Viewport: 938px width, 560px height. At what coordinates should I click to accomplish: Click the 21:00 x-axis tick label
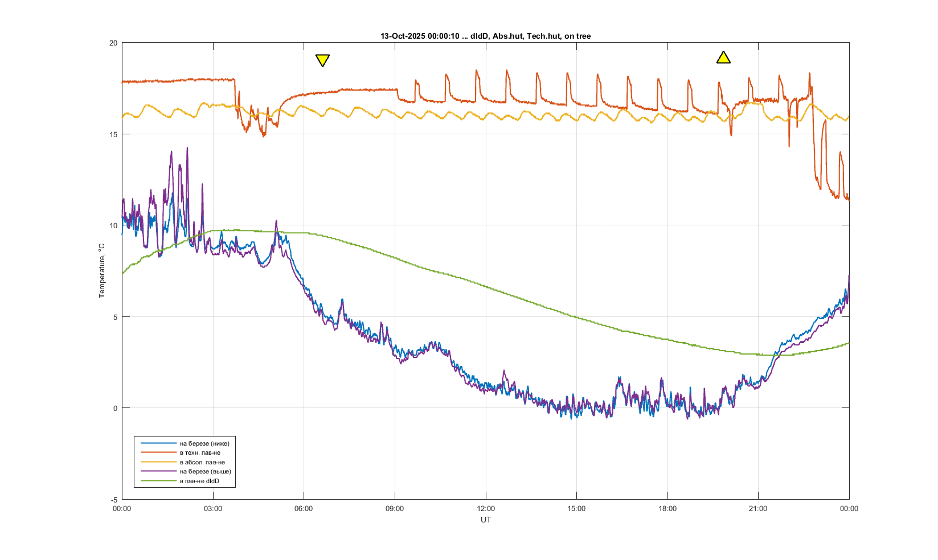(x=758, y=509)
